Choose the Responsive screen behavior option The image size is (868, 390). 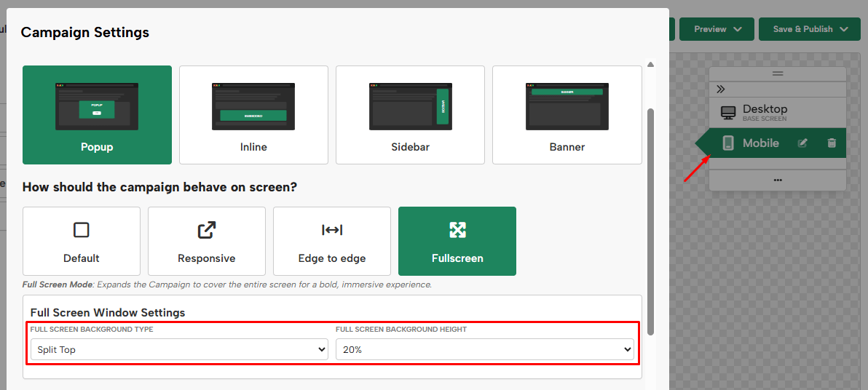(x=207, y=241)
